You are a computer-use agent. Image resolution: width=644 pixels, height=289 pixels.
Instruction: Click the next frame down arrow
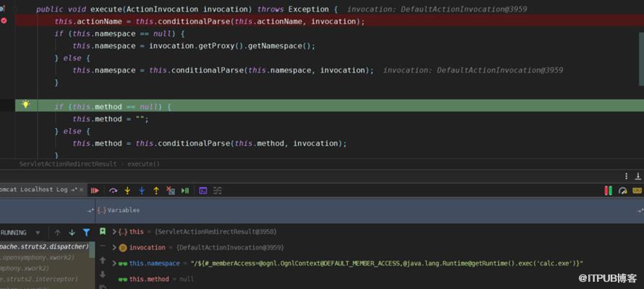72,233
